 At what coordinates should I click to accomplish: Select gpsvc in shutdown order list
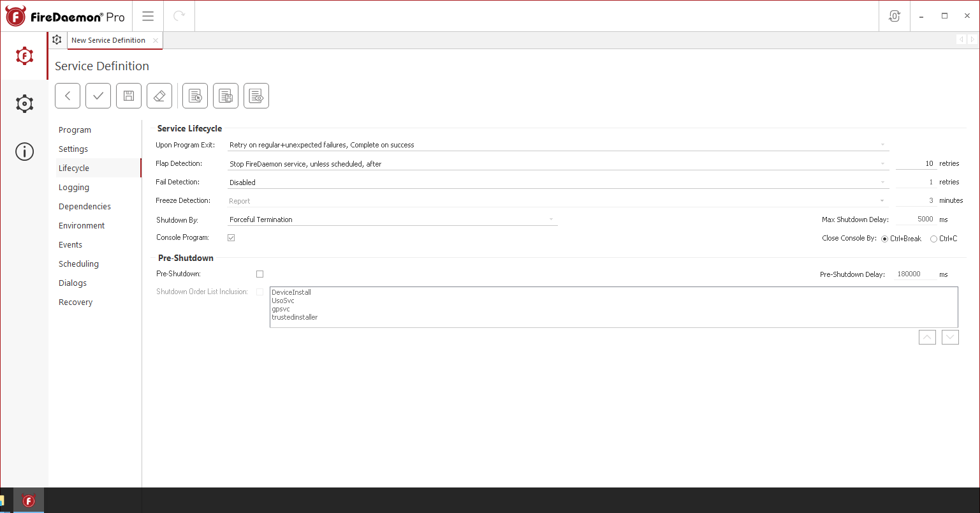click(x=281, y=309)
